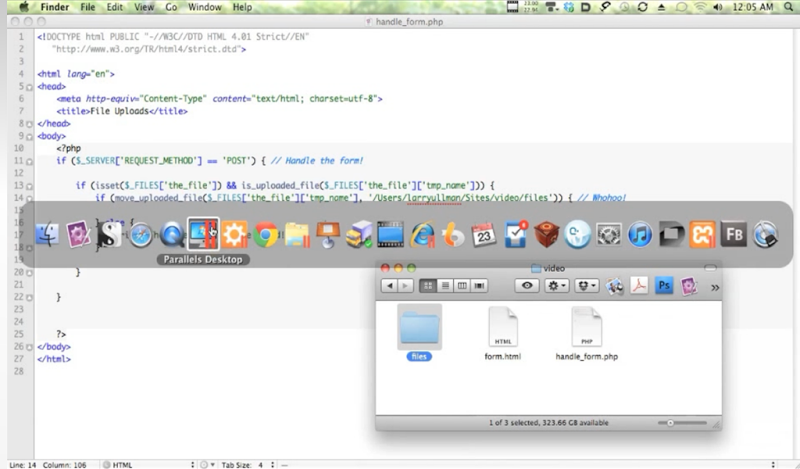Click the Adobe Acrobat icon in Finder toolbar

[x=637, y=286]
